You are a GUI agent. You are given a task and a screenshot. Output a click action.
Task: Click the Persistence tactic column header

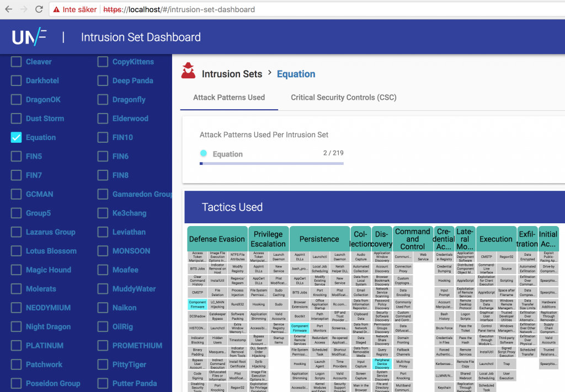pyautogui.click(x=319, y=239)
